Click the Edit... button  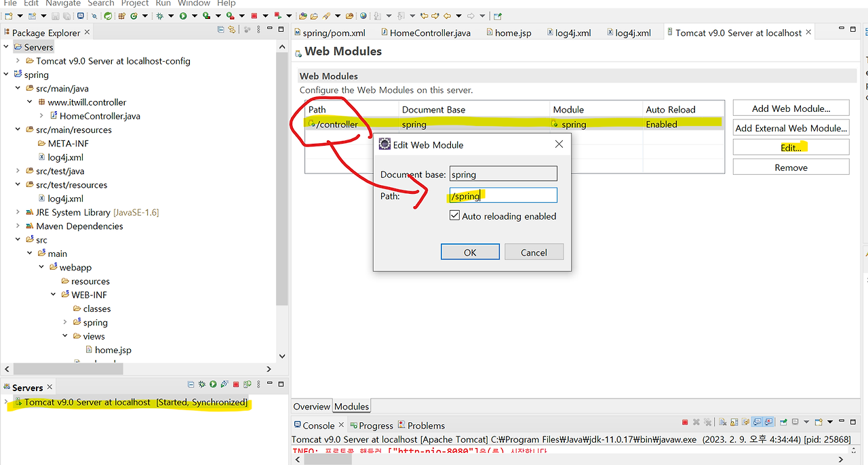pyautogui.click(x=791, y=148)
